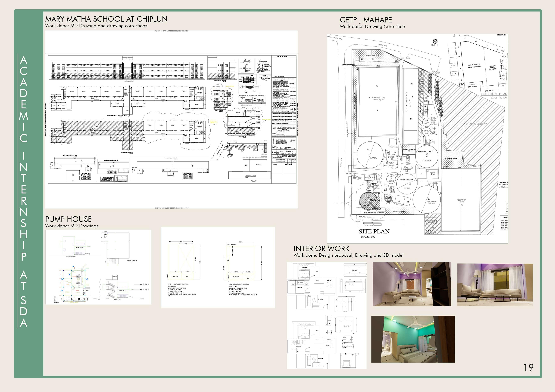Click the OPTION 1 label on pump house plan
This screenshot has width=555, height=392.
(80, 299)
